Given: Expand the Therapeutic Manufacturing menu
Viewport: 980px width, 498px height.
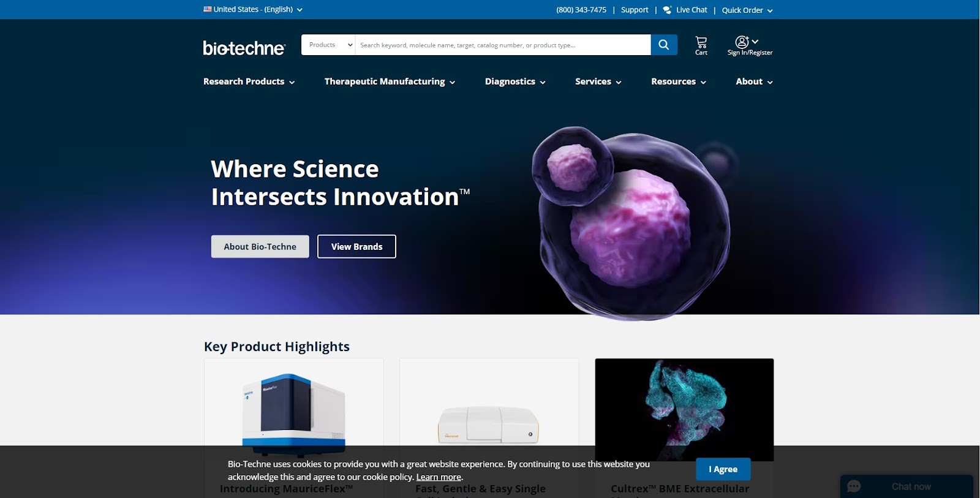Looking at the screenshot, I should 390,81.
